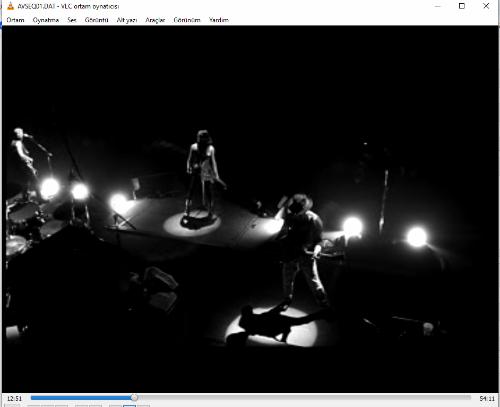Open the Ses menu

pyautogui.click(x=72, y=20)
